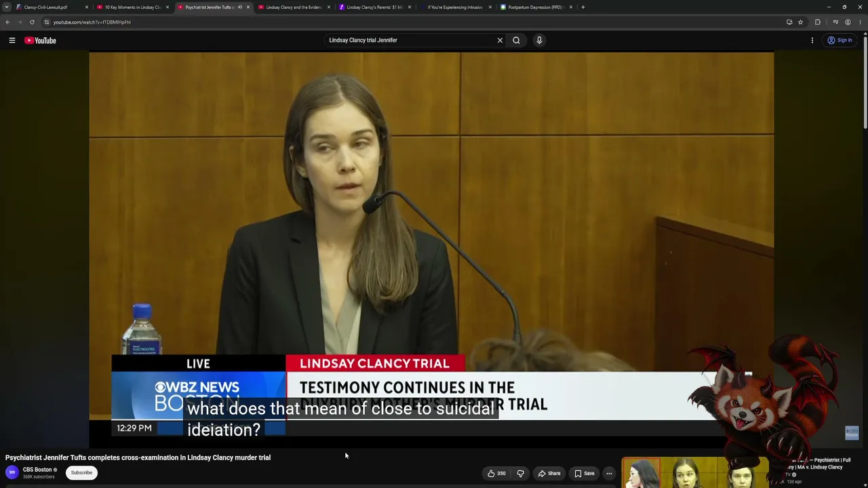
Task: Go back using the browser back arrow
Action: click(7, 22)
